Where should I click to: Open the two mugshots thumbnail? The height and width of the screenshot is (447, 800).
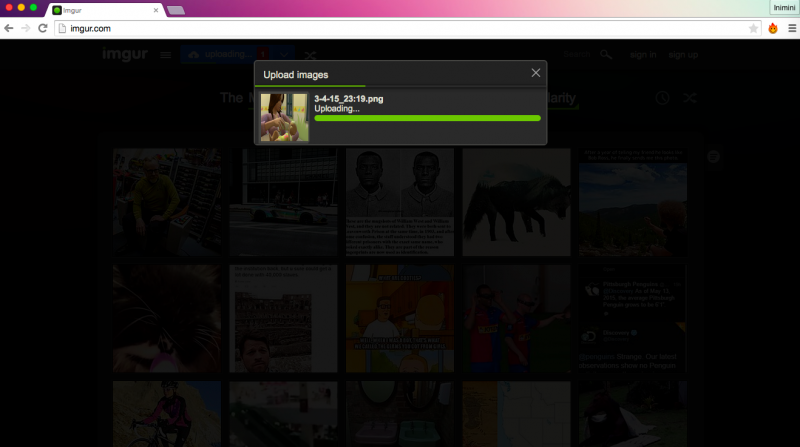click(400, 202)
